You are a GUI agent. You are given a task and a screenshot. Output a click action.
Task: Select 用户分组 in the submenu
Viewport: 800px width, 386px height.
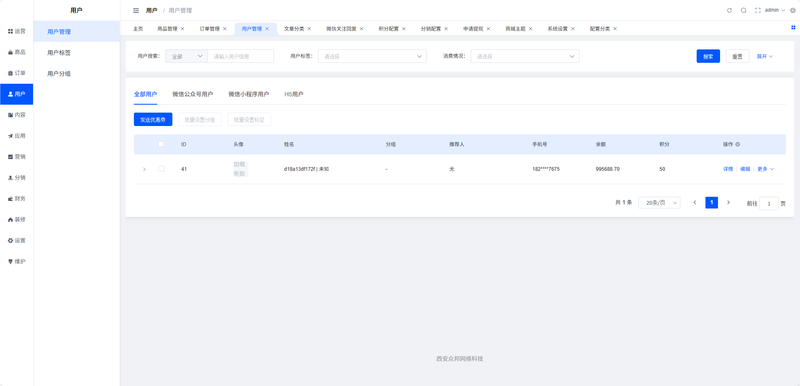[x=77, y=73]
